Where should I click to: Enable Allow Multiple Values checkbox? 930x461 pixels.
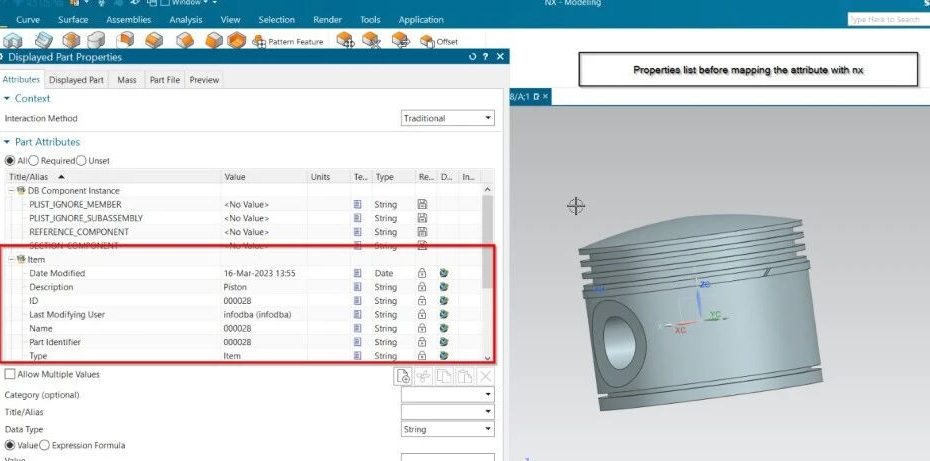tap(10, 375)
